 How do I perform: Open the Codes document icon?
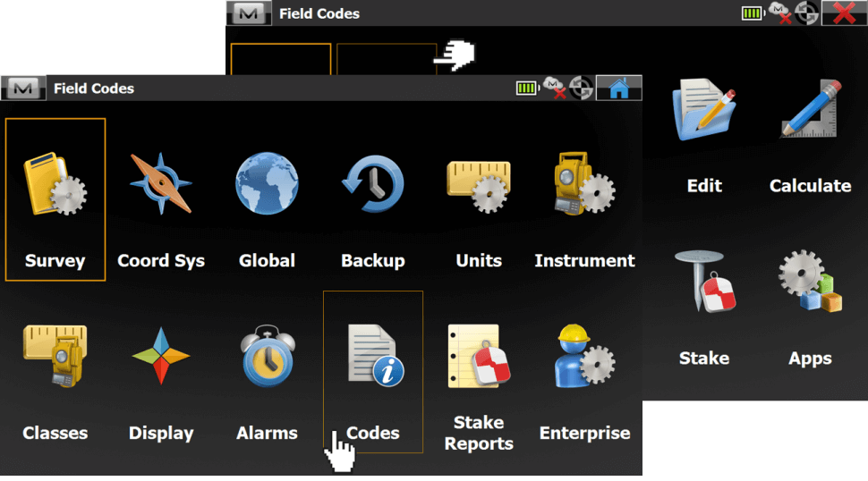(x=376, y=356)
